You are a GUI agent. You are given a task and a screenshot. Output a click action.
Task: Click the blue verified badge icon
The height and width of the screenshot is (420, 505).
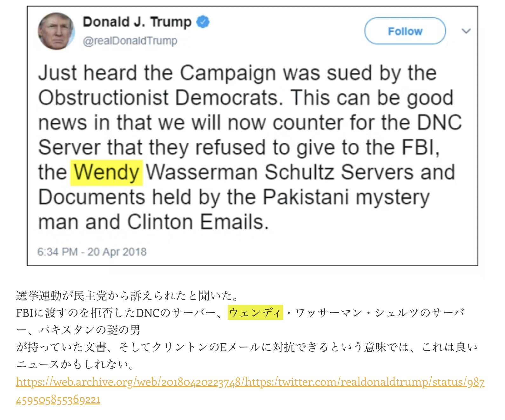(203, 22)
